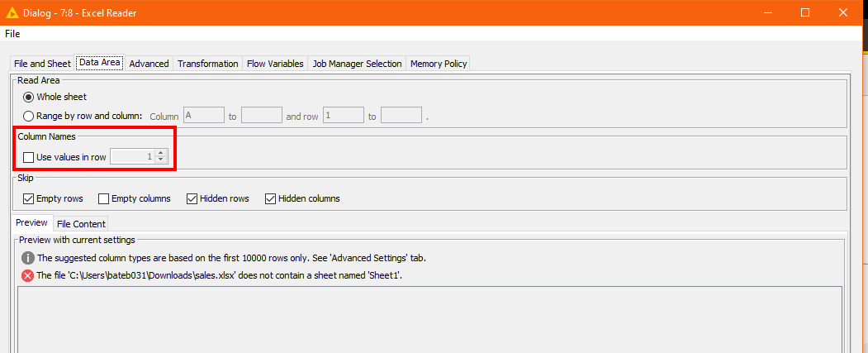Toggle the Hidden rows checkbox
The width and height of the screenshot is (868, 353).
pos(192,198)
